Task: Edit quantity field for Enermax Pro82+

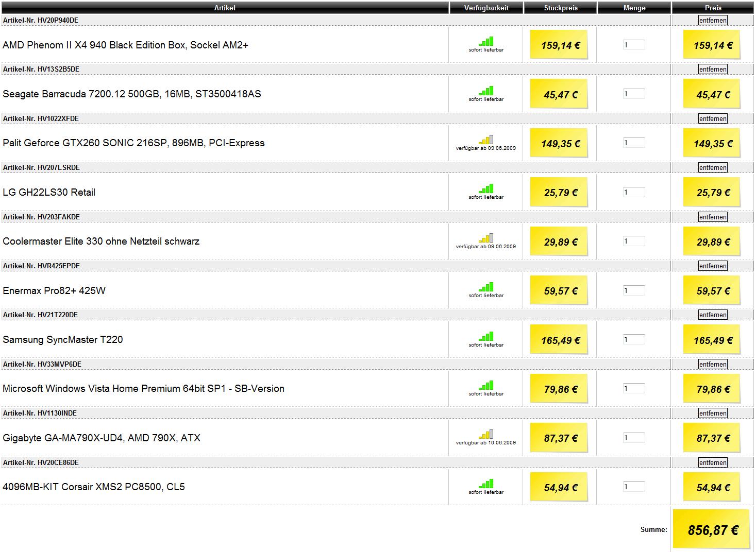Action: [634, 290]
